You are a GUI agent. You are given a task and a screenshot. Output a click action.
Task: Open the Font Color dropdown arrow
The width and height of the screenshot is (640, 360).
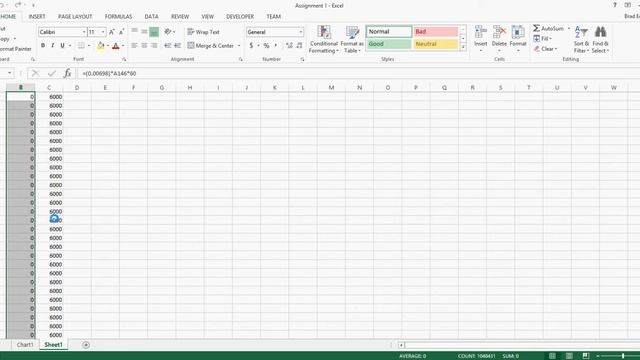tap(123, 46)
